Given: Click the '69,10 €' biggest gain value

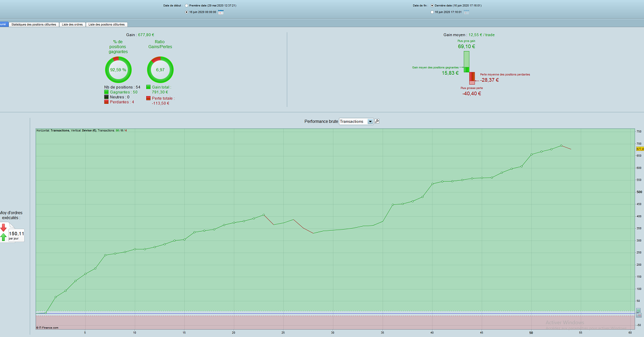Looking at the screenshot, I should click(466, 47).
